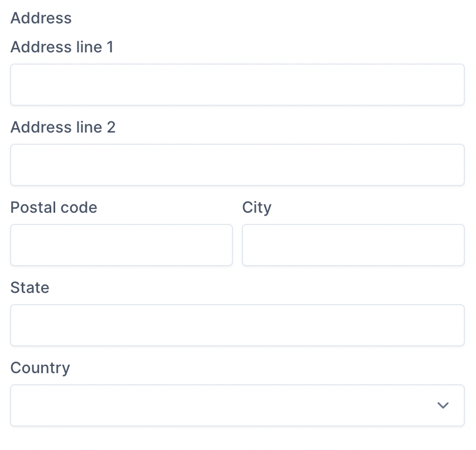Click the Address line 1 label

(x=61, y=47)
